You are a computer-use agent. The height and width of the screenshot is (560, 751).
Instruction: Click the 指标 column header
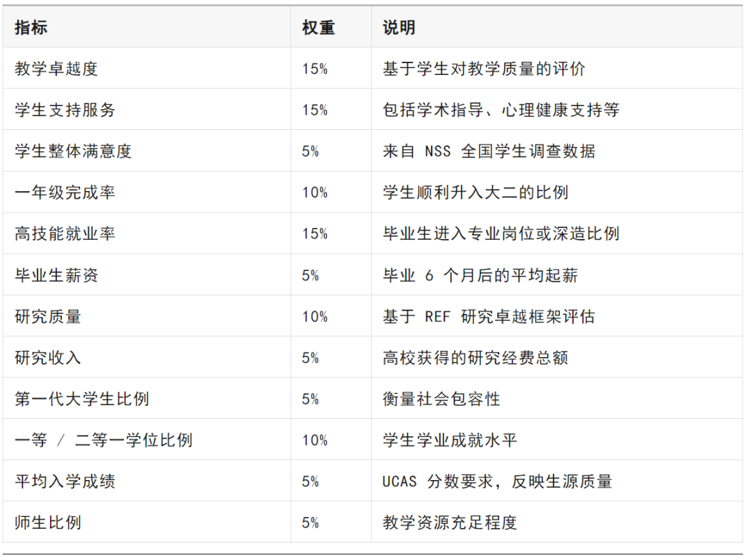(31, 27)
